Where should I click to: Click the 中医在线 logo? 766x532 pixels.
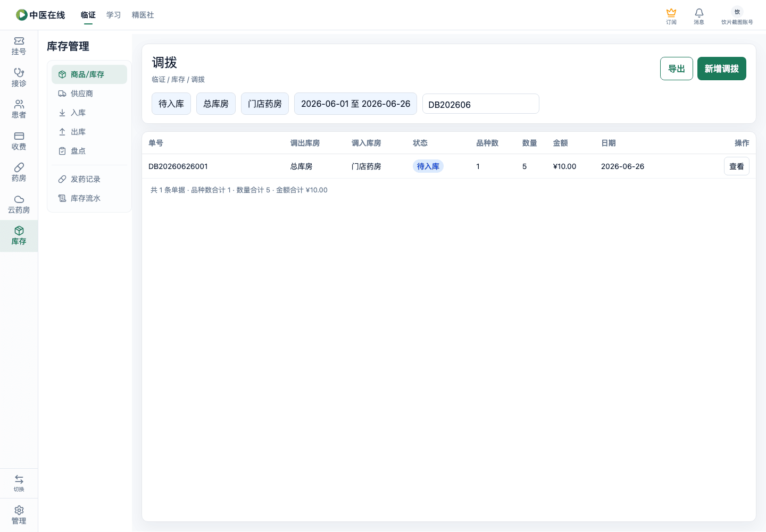pos(40,15)
